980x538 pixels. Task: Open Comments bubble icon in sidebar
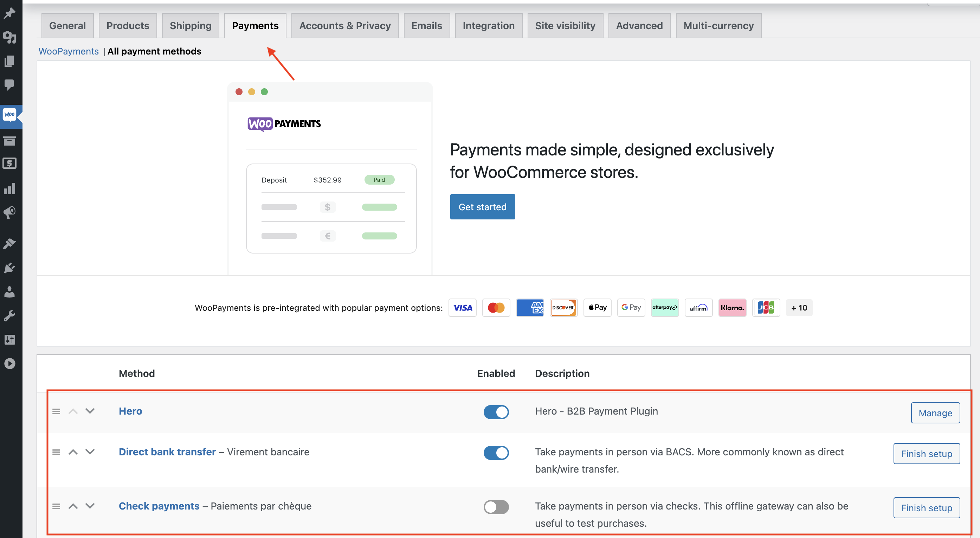pos(9,84)
